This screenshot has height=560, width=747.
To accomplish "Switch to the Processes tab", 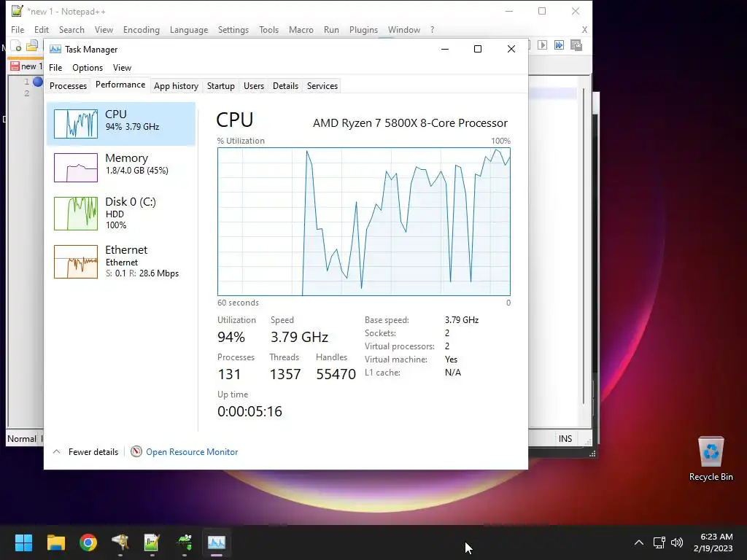I will pyautogui.click(x=68, y=86).
